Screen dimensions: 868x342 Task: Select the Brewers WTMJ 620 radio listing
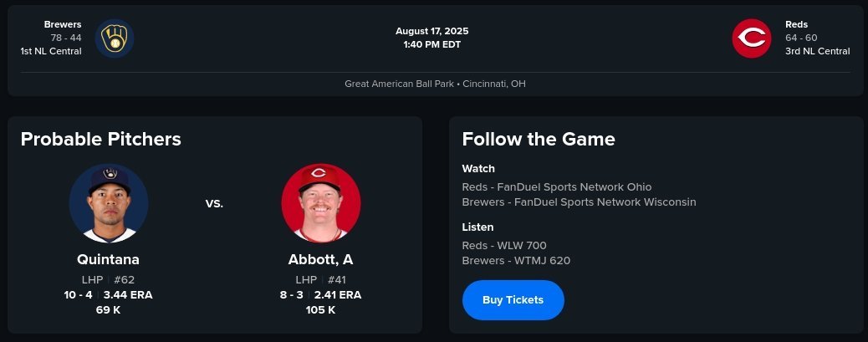coord(516,260)
